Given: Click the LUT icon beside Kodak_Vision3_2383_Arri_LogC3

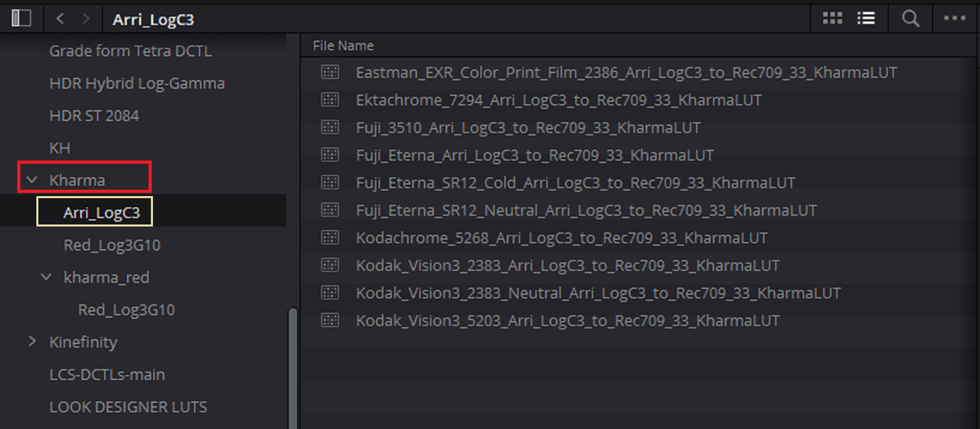Looking at the screenshot, I should coord(330,265).
